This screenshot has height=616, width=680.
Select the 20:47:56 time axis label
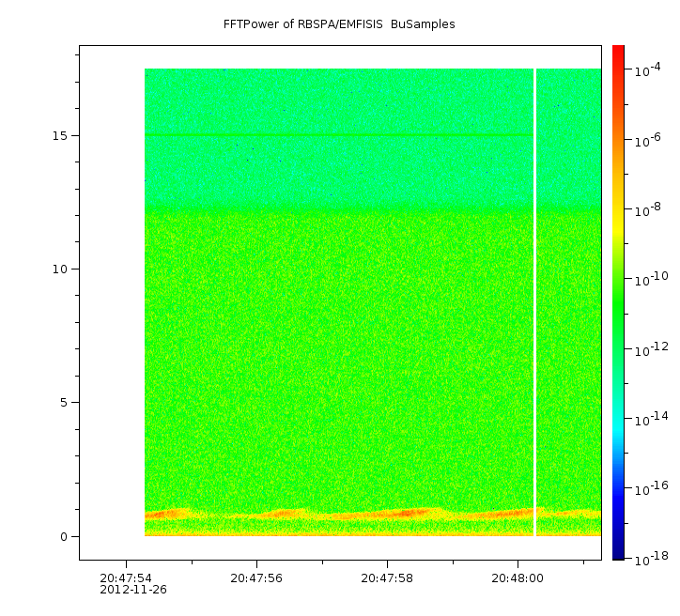[x=256, y=578]
